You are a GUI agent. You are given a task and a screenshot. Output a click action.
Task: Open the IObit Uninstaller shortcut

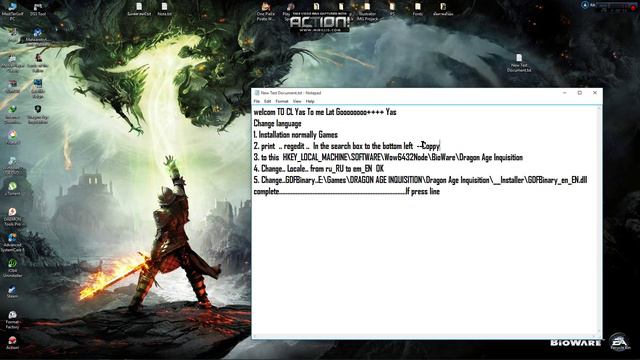[x=12, y=267]
